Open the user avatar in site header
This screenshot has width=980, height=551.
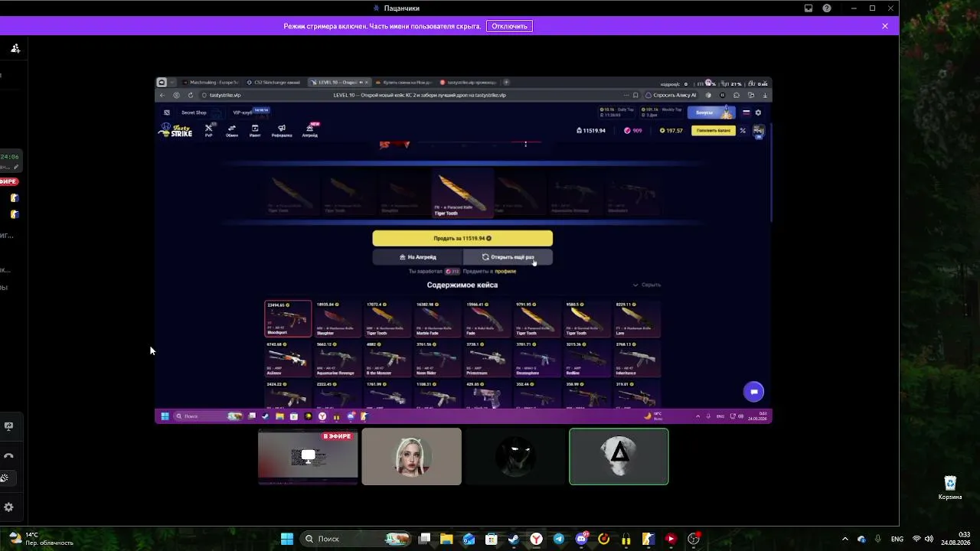[758, 131]
